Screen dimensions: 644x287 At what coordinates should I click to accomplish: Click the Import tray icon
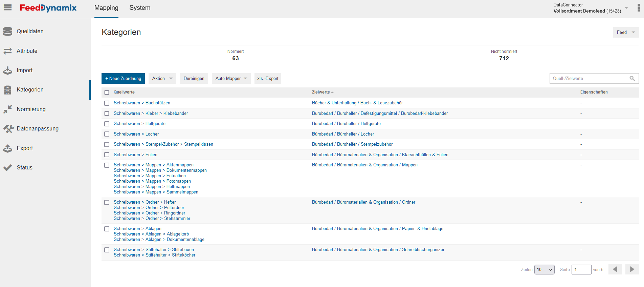7,70
